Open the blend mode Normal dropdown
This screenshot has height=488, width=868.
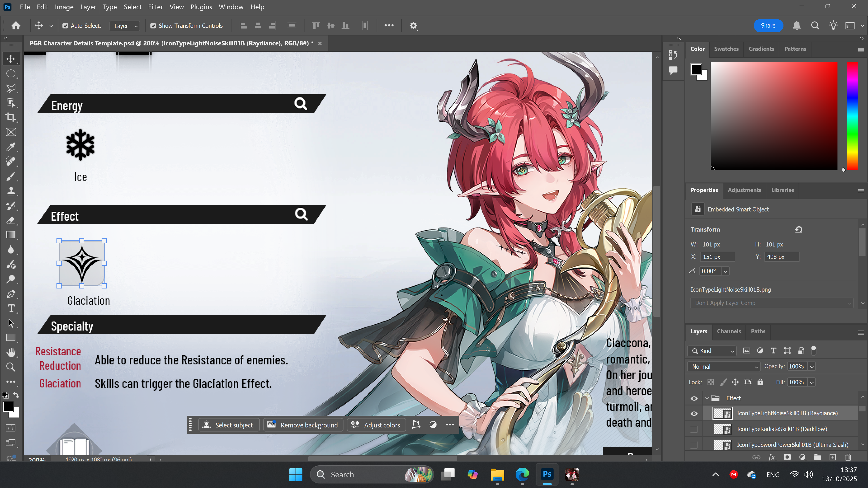click(x=724, y=366)
